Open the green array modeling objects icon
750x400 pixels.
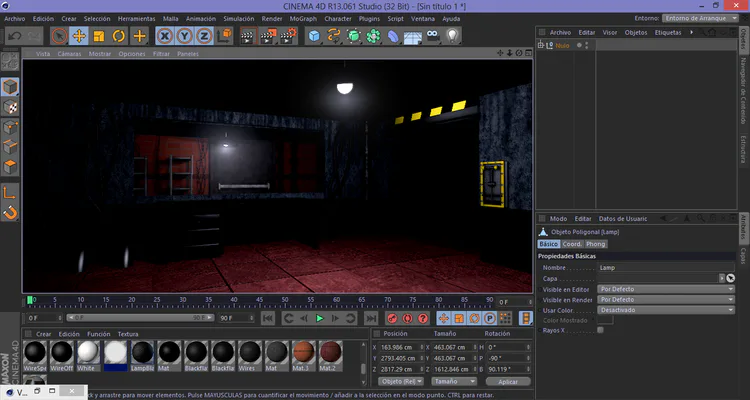[374, 36]
